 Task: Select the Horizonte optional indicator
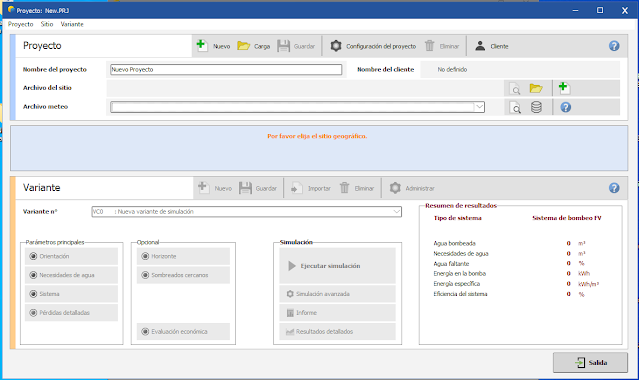[x=145, y=256]
